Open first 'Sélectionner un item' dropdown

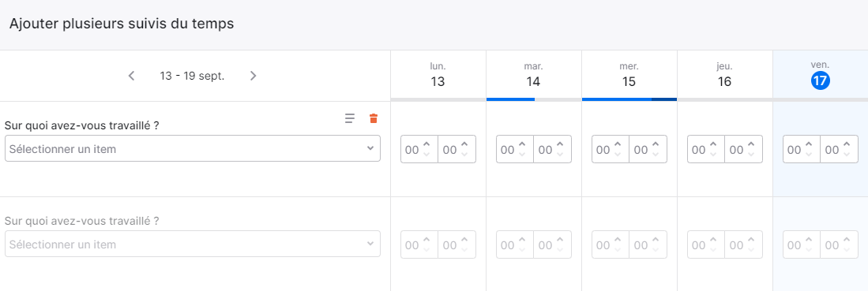pos(193,149)
